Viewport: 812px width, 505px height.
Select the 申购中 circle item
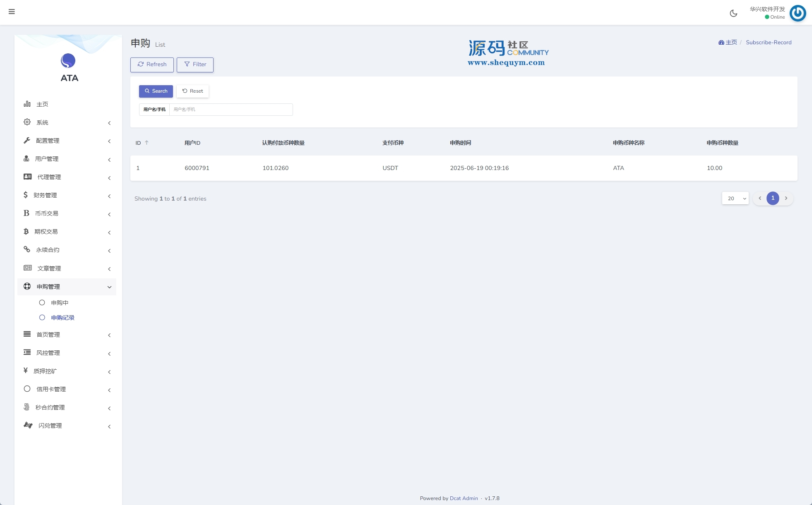[42, 303]
